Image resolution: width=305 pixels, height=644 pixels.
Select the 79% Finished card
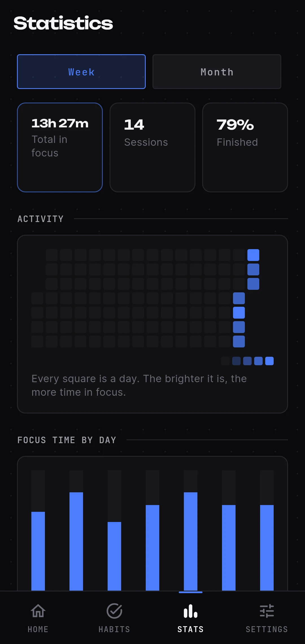pos(245,147)
